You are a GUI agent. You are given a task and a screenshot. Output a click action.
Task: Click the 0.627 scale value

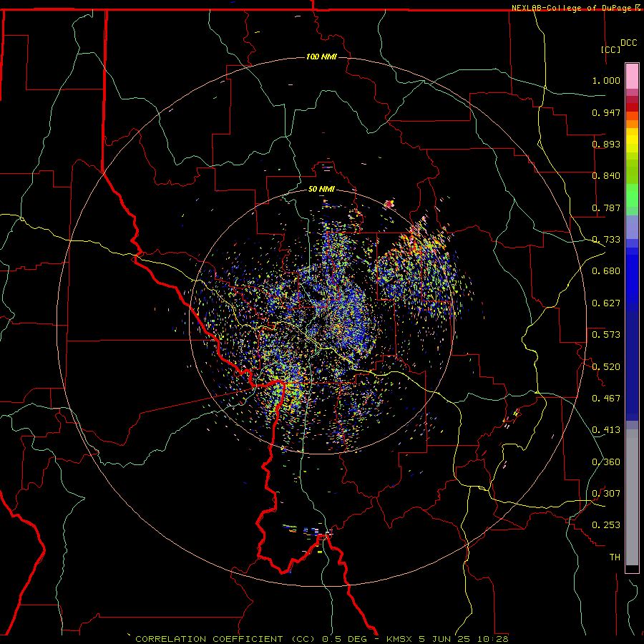pos(606,303)
